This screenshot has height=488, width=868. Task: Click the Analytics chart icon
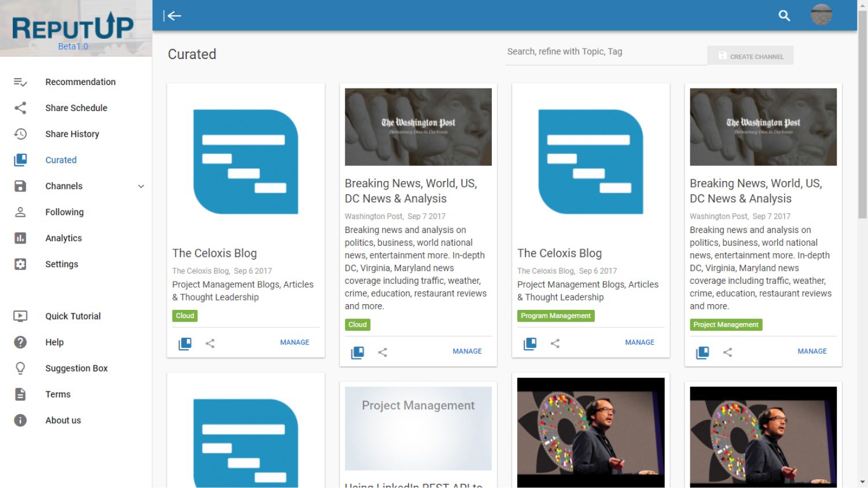coord(20,238)
